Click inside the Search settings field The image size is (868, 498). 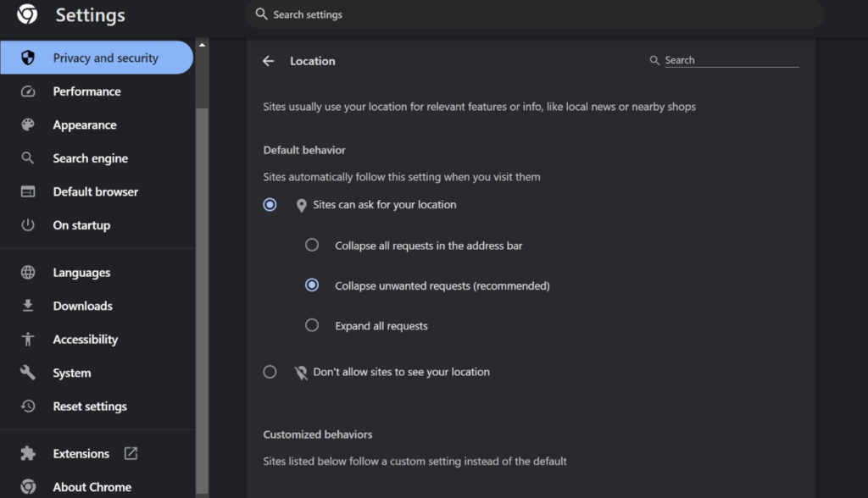[x=534, y=14]
